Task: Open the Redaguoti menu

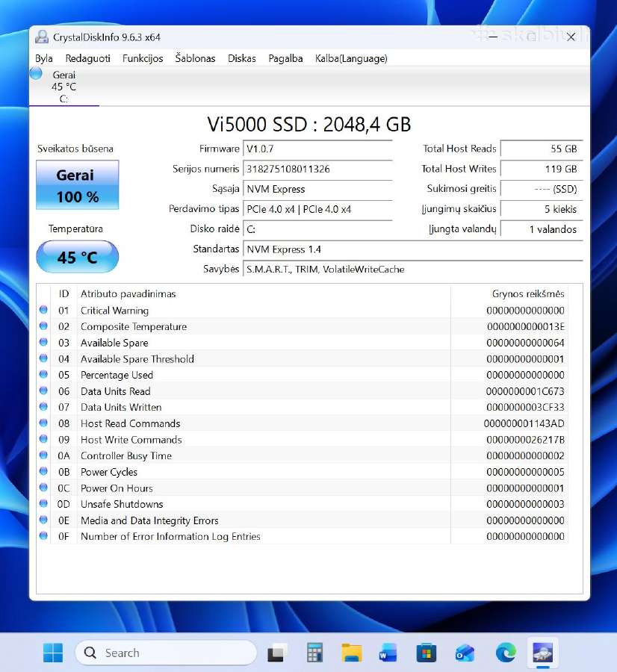Action: (87, 58)
